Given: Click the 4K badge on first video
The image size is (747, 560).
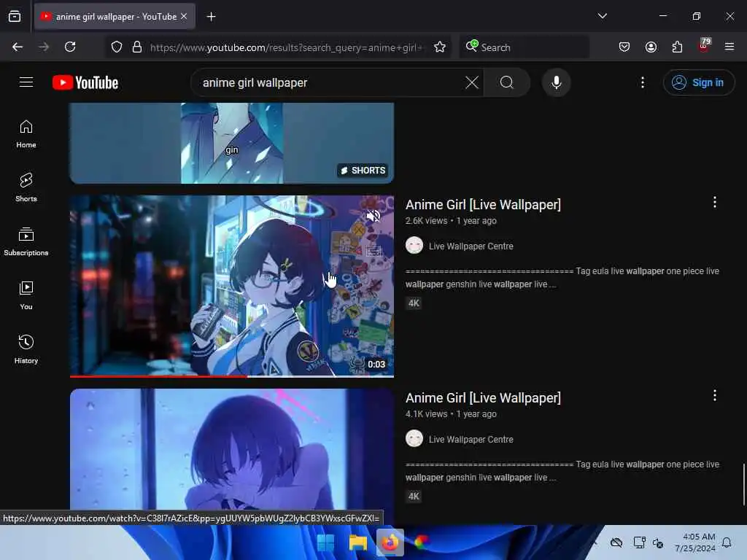Looking at the screenshot, I should click(x=414, y=303).
